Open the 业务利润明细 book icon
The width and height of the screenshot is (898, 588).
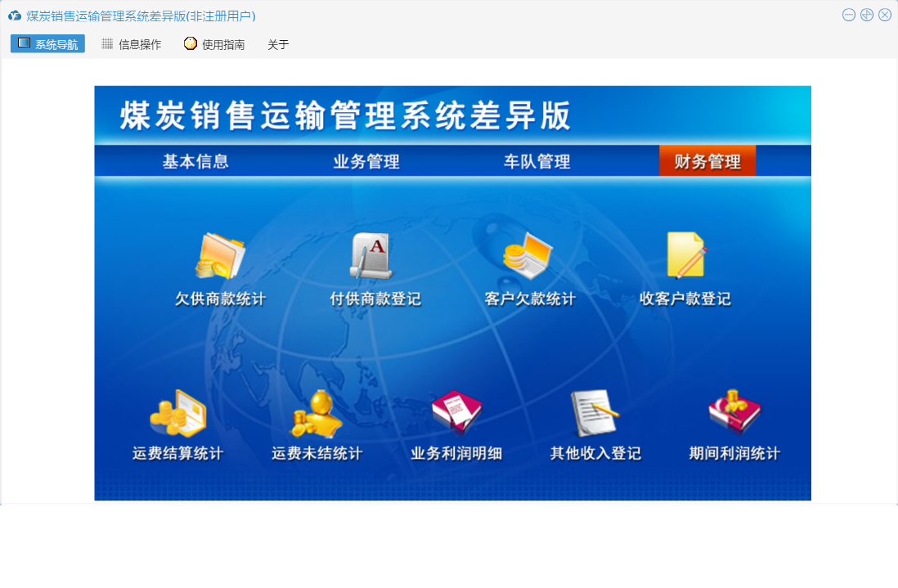click(456, 412)
